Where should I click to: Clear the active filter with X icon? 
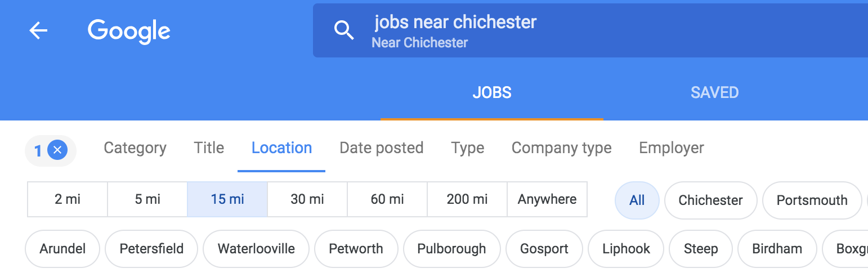click(57, 150)
